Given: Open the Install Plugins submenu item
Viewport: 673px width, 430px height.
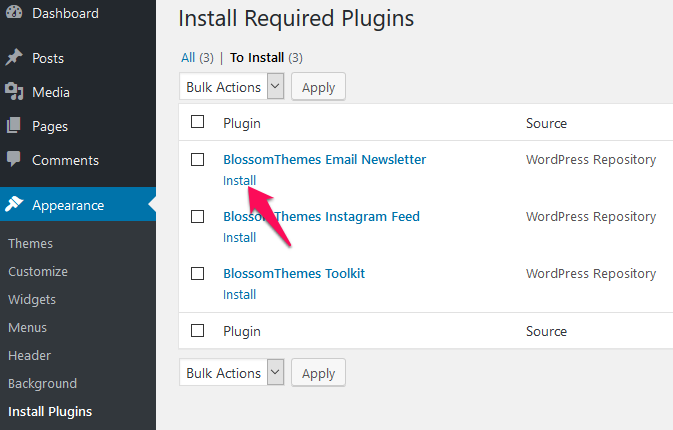Looking at the screenshot, I should [50, 412].
